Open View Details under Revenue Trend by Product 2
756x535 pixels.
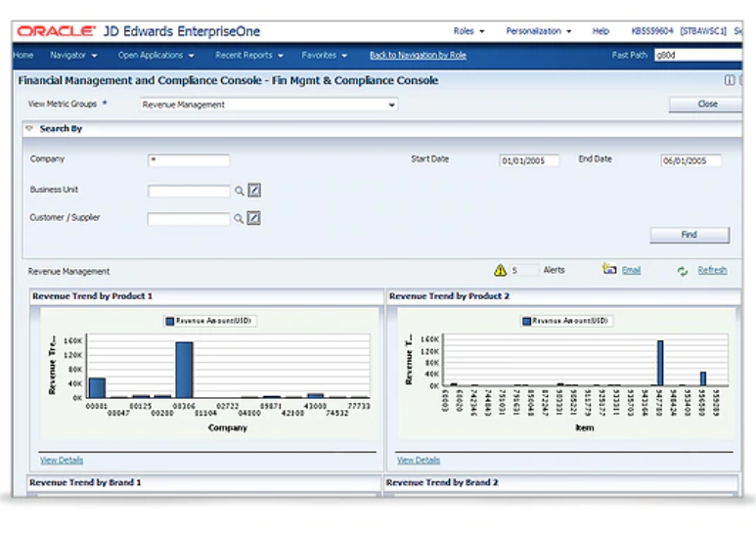[x=419, y=461]
